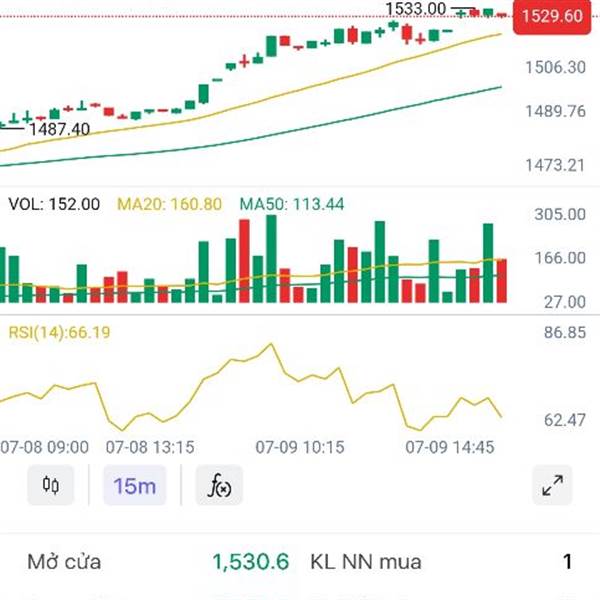Select volume axis value 27.00
Viewport: 600px width, 600px height.
(565, 302)
